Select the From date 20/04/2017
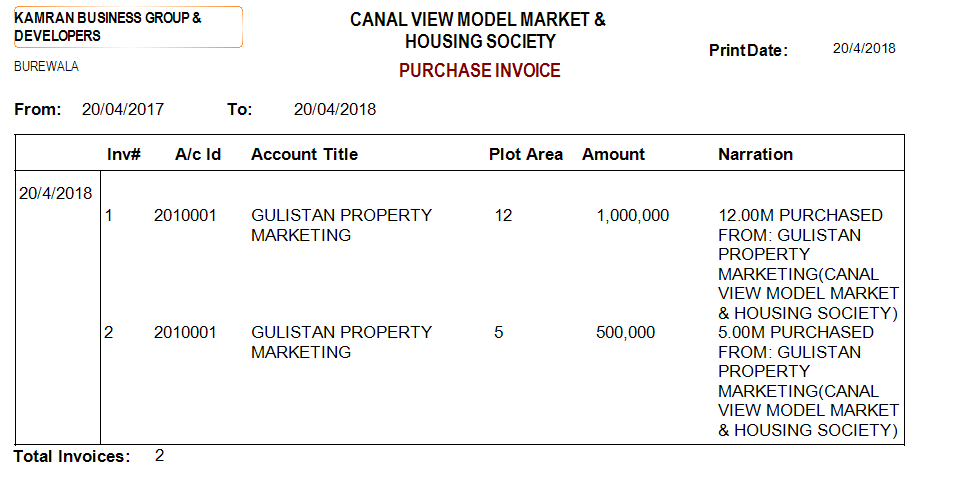 point(123,110)
